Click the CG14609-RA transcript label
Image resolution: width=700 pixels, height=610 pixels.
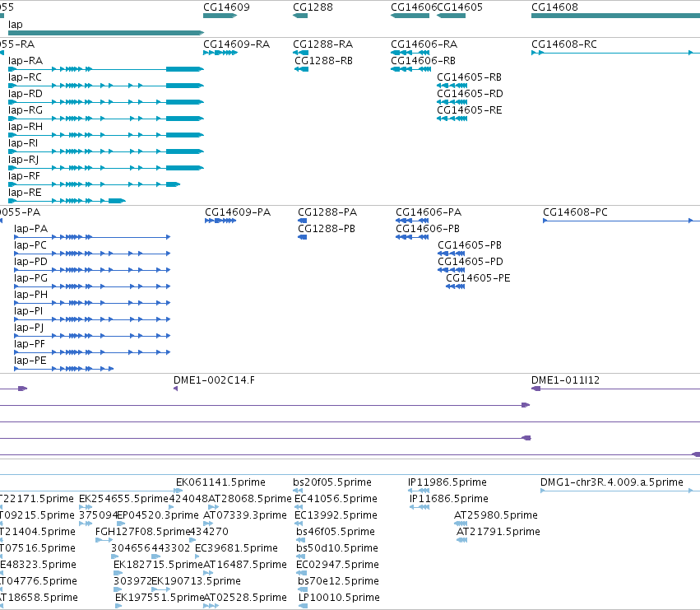pyautogui.click(x=237, y=44)
